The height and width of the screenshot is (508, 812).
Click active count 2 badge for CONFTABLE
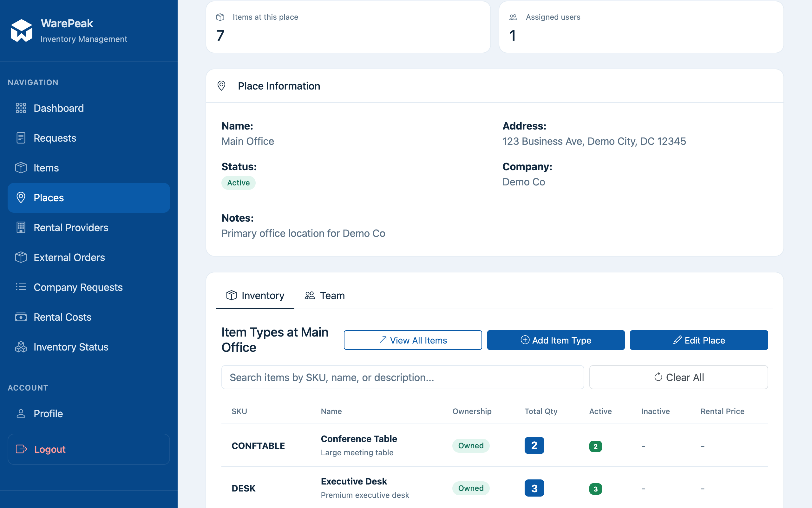tap(595, 446)
